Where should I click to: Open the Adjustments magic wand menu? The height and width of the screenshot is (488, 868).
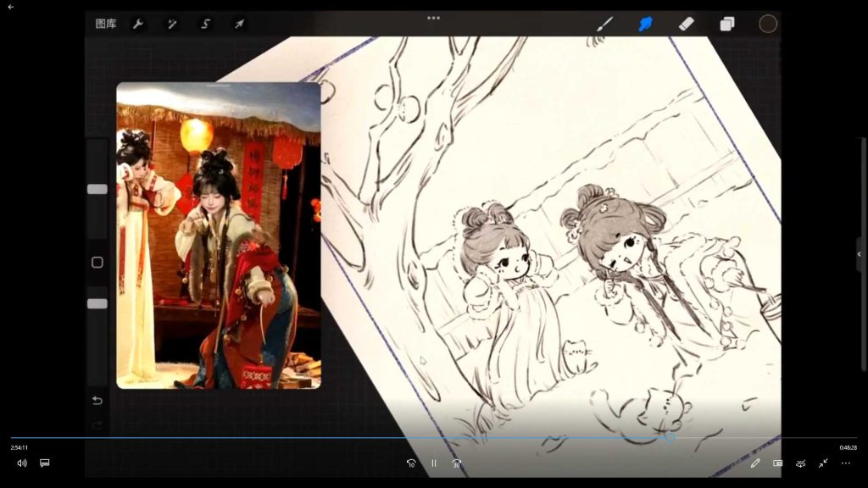coord(172,24)
